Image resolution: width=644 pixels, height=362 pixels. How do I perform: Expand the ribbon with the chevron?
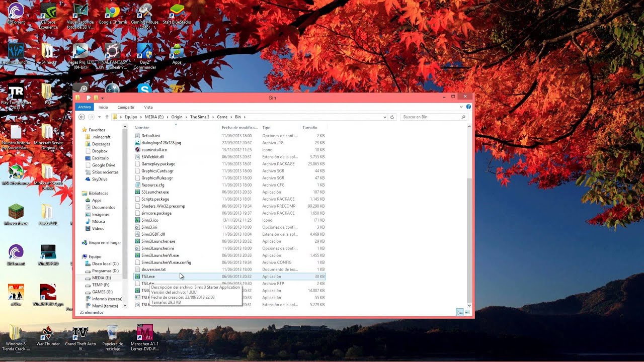tap(461, 107)
